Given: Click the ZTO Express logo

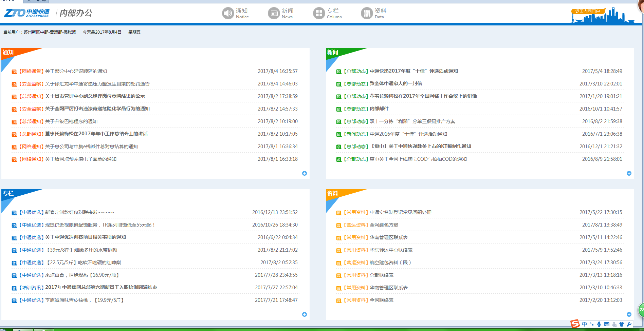Looking at the screenshot, I should [27, 13].
